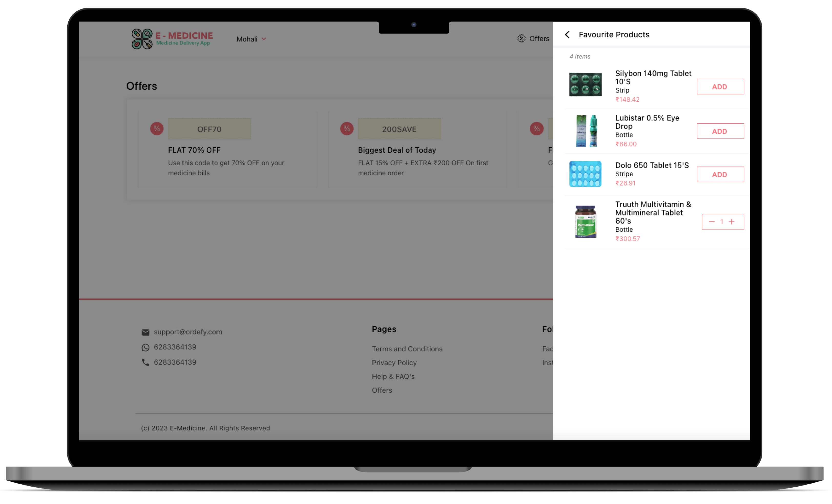Add Lubistar 0.5% Eye Drop to cart
The width and height of the screenshot is (832, 504).
point(720,131)
